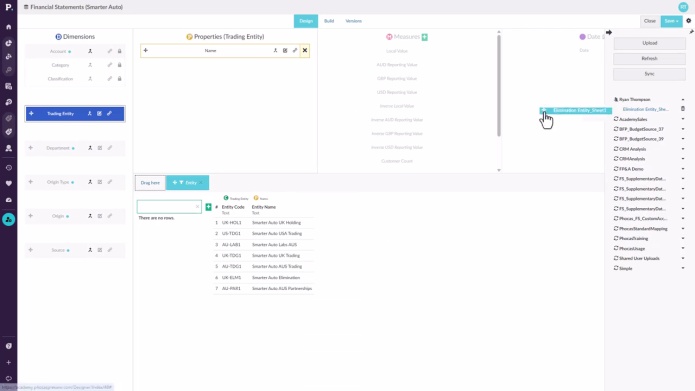
Task: Remove the Name property with X icon
Action: click(x=305, y=51)
